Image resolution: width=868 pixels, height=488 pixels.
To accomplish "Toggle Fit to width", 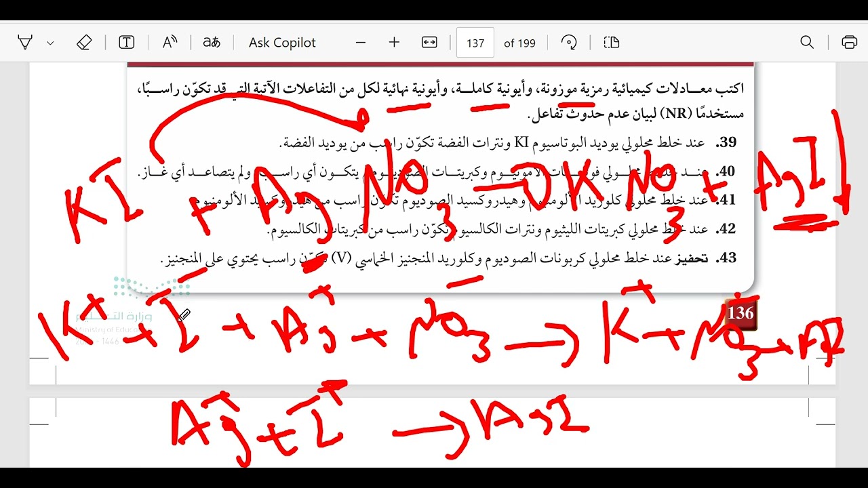I will [429, 43].
